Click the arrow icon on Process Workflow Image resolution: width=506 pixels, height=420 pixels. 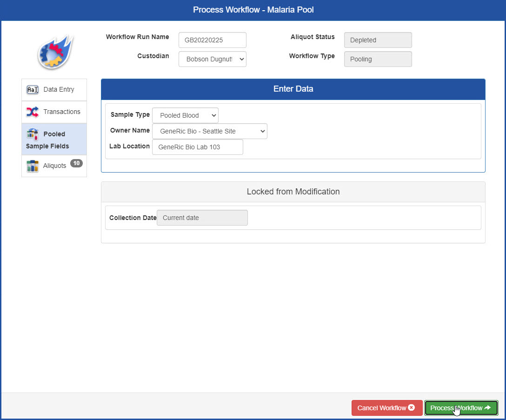point(487,407)
